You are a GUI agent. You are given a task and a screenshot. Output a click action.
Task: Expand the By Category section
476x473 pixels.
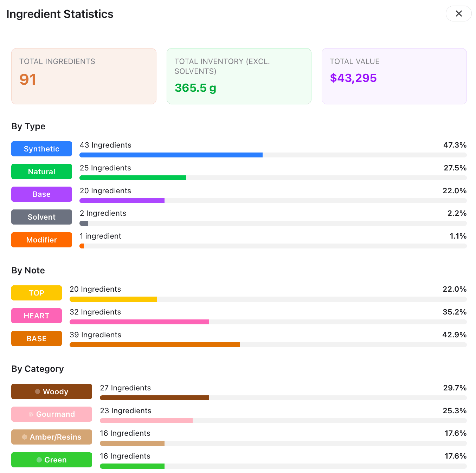pyautogui.click(x=37, y=369)
